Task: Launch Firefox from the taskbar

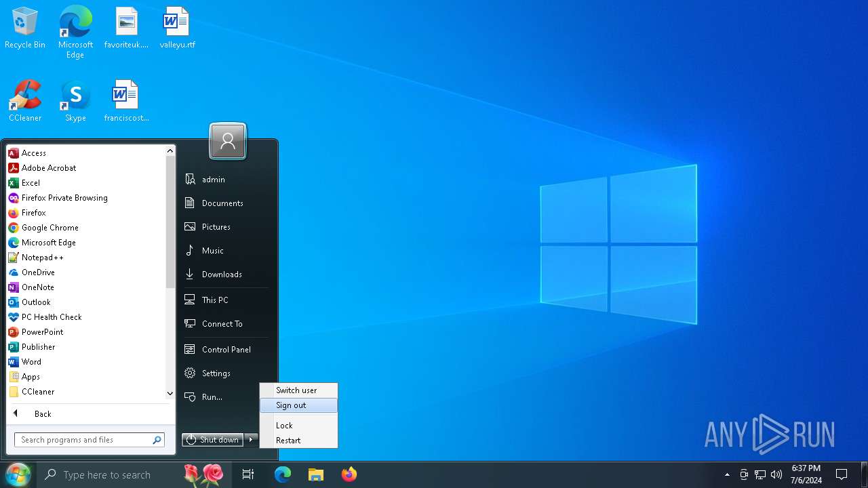Action: [349, 474]
